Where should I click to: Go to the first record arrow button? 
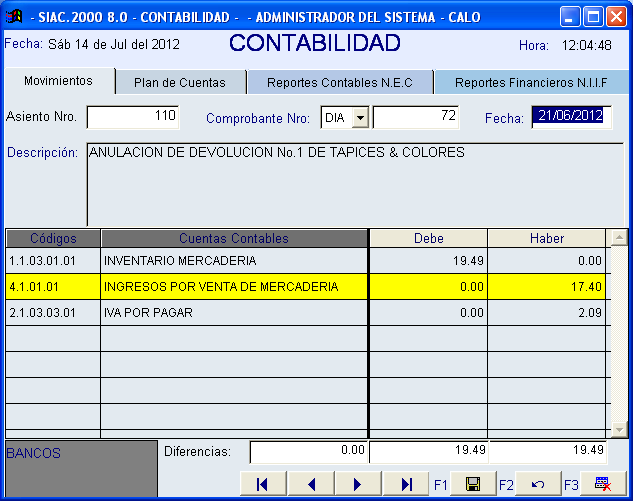tap(263, 484)
